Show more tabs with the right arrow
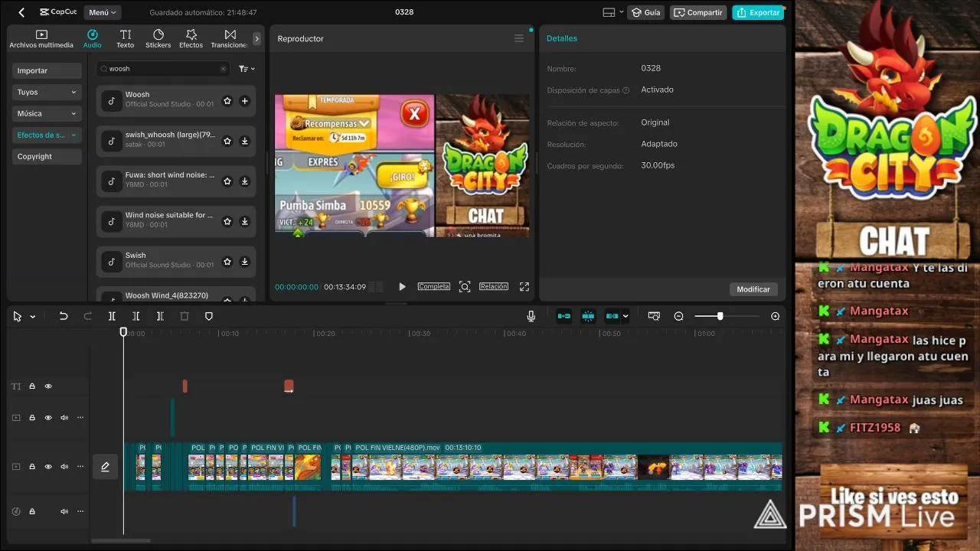Viewport: 980px width, 551px height. (257, 38)
